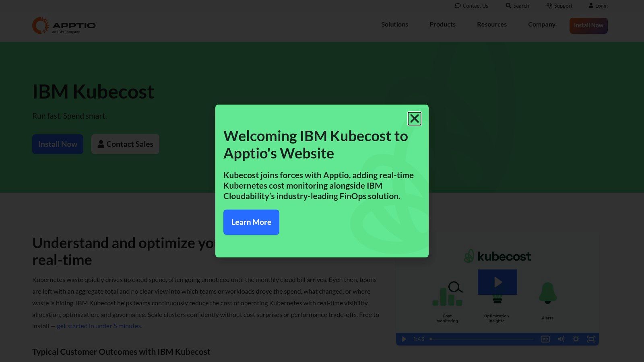Open the Resources menu
The height and width of the screenshot is (362, 644).
click(x=491, y=25)
